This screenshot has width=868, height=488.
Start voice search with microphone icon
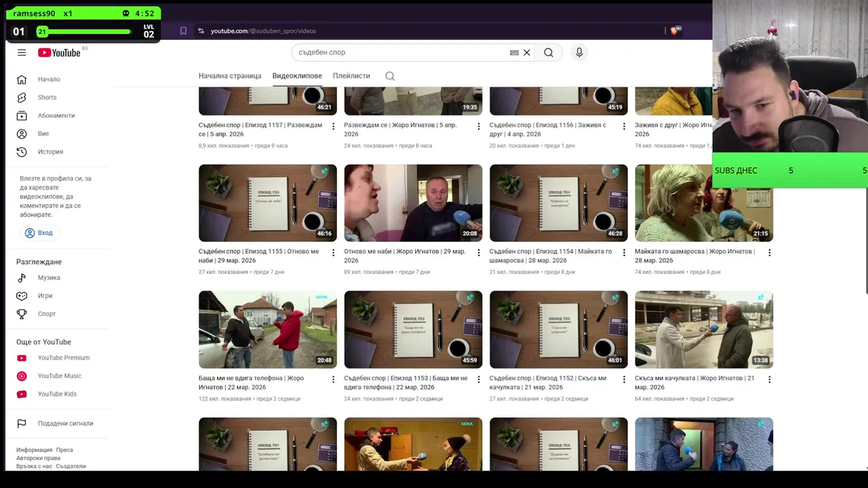click(579, 52)
